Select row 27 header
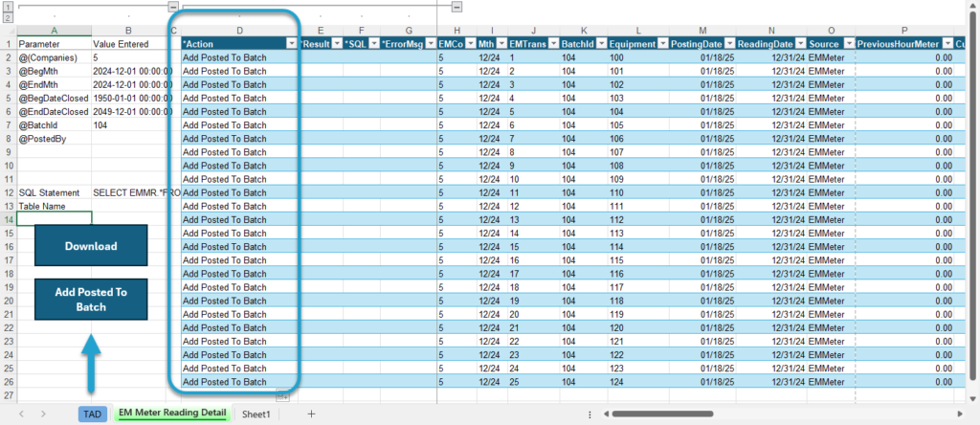980x425 pixels. click(x=8, y=395)
